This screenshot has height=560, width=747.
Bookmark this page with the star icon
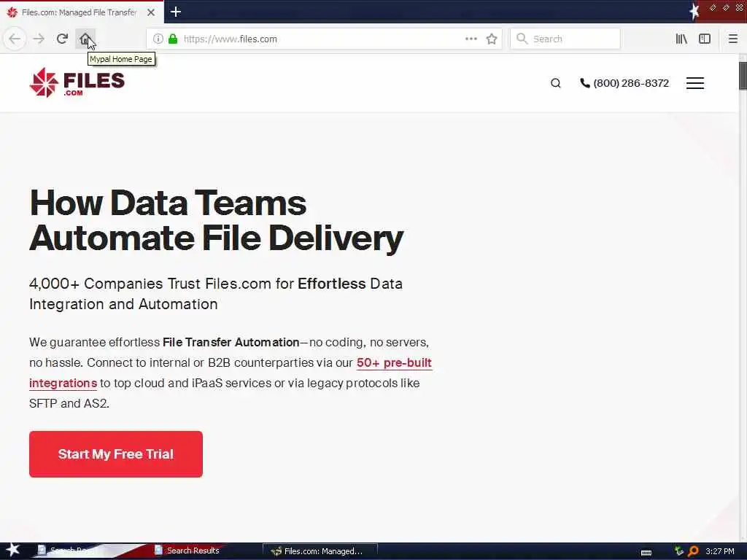tap(492, 39)
